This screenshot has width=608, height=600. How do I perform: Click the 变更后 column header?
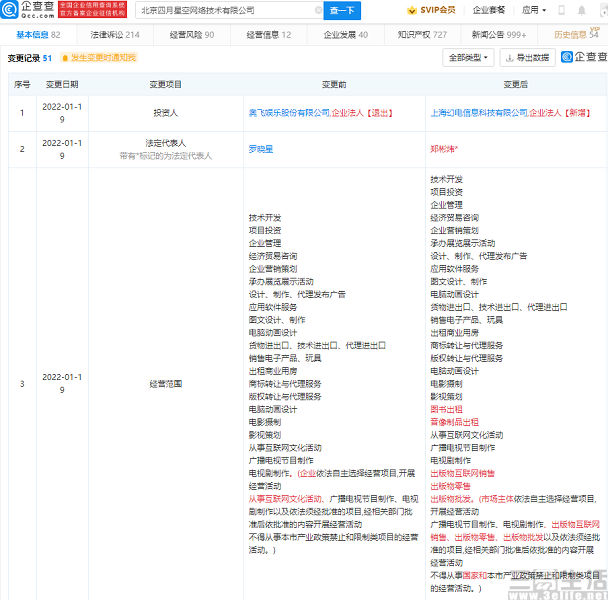tap(515, 84)
